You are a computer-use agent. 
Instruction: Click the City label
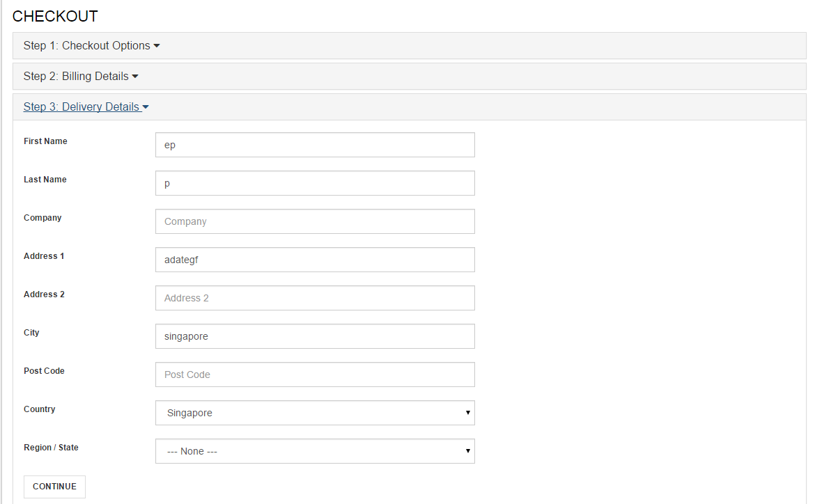(x=31, y=333)
